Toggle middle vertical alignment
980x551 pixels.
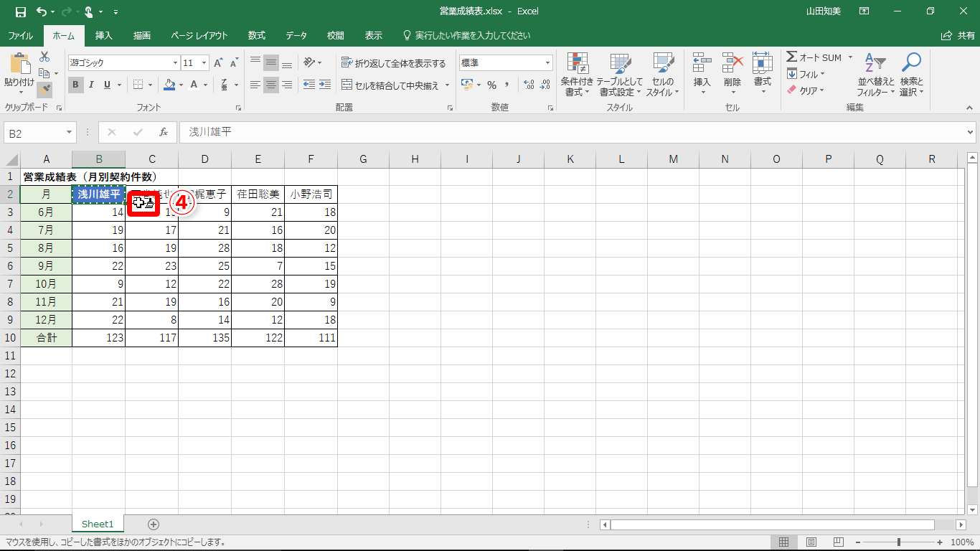[x=271, y=63]
